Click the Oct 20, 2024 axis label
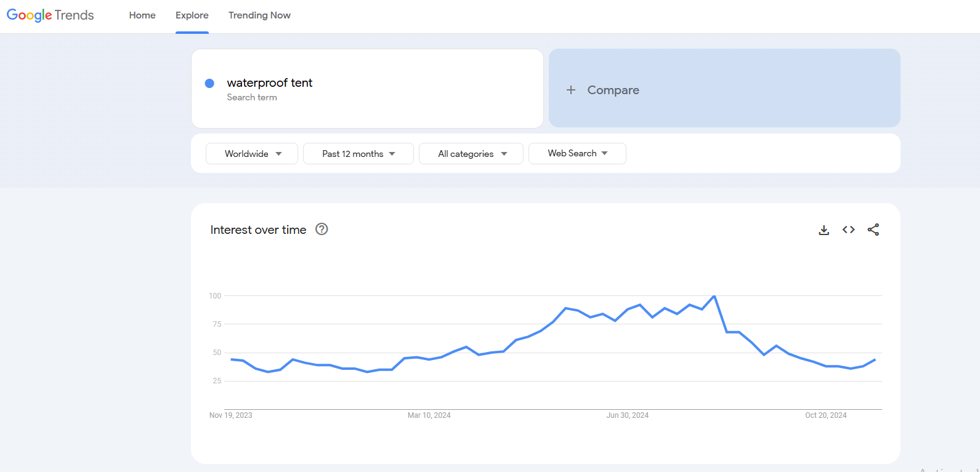The image size is (980, 472). (x=826, y=415)
